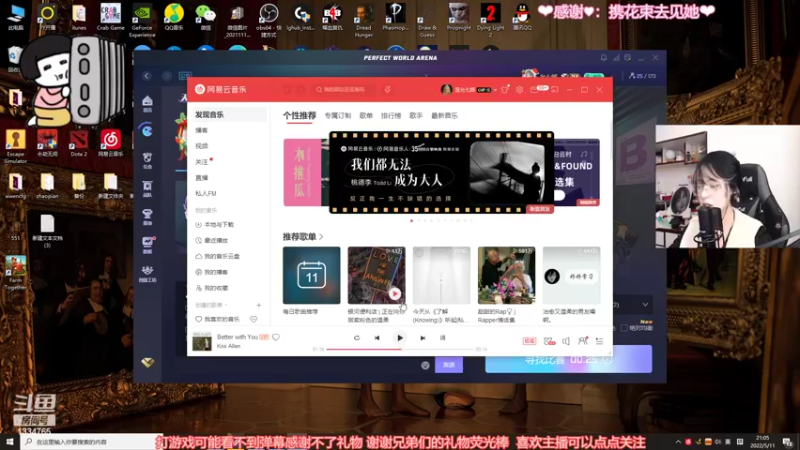Click 发送 button in Perfect World Arena
The width and height of the screenshot is (800, 450).
449,365
